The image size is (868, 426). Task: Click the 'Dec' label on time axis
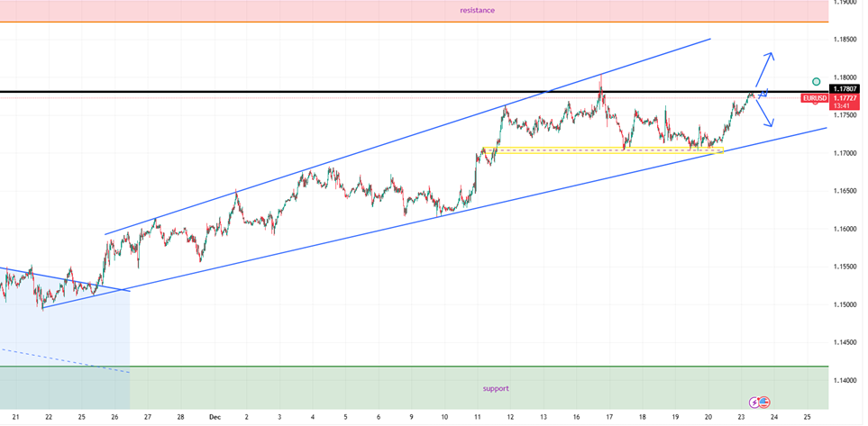pos(215,418)
